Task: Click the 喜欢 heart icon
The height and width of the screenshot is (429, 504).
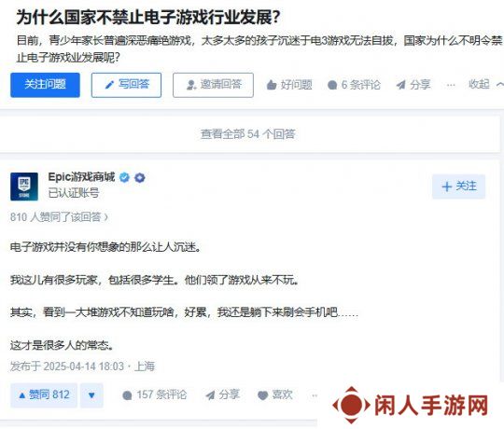Action: [x=262, y=395]
